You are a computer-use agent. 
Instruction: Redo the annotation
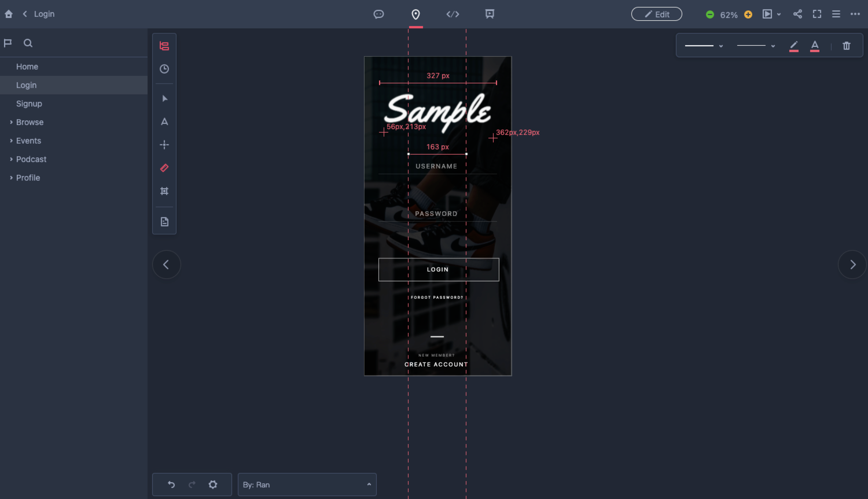coord(192,485)
